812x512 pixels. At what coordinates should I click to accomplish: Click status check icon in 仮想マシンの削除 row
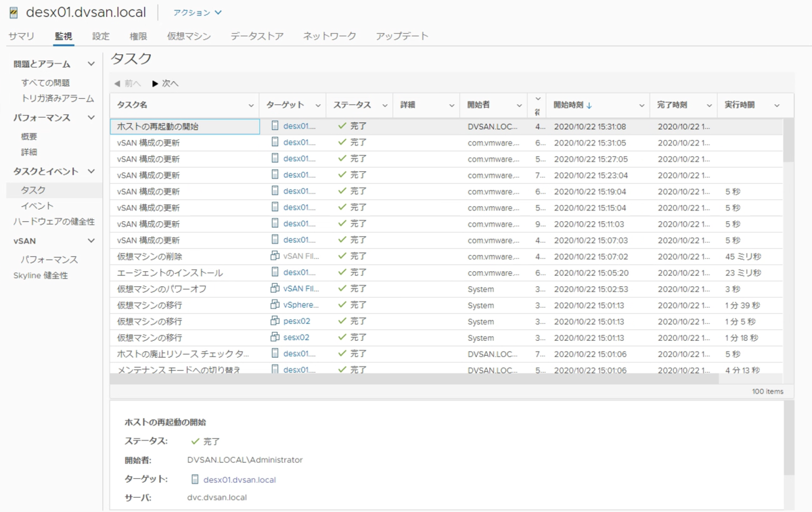[342, 256]
